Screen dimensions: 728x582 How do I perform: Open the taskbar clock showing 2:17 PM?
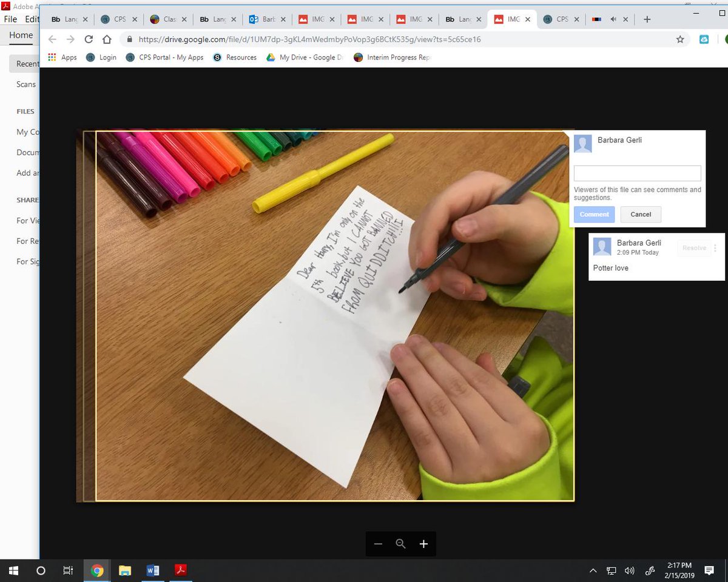[679, 570]
